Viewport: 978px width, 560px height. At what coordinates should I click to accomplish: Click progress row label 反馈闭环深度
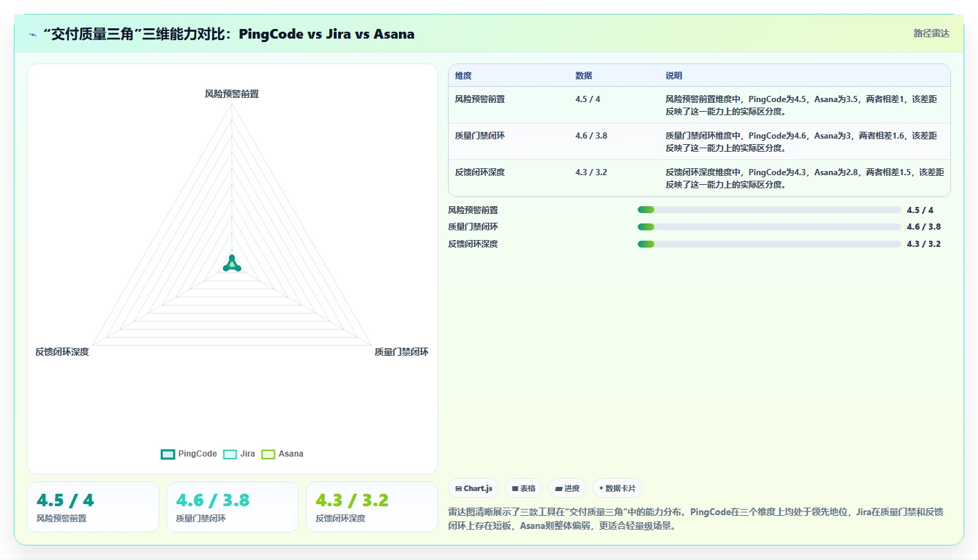click(473, 244)
